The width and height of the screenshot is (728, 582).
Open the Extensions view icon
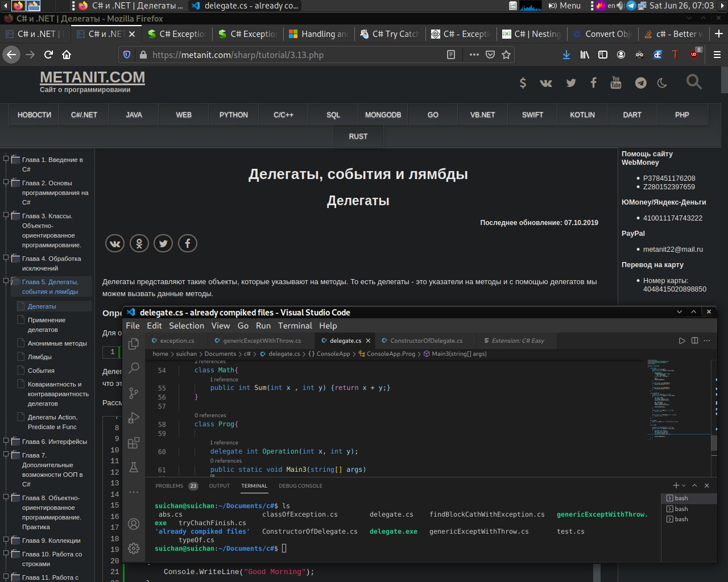(x=134, y=443)
